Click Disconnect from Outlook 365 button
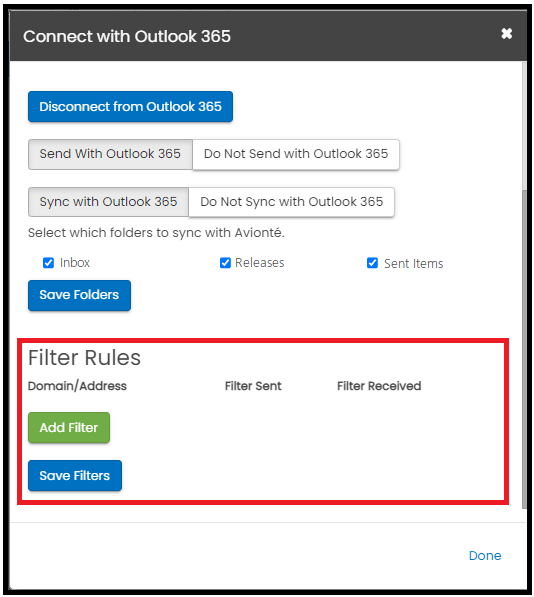The image size is (534, 597). click(130, 107)
